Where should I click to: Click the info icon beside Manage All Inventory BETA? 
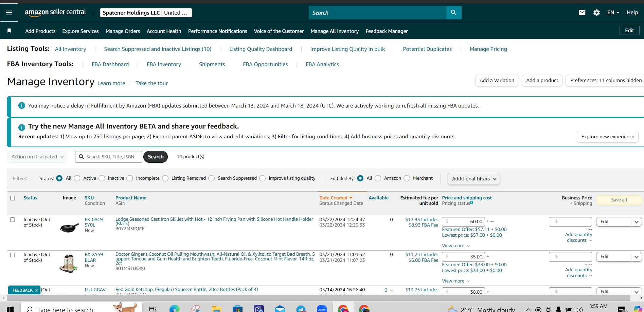tap(22, 127)
